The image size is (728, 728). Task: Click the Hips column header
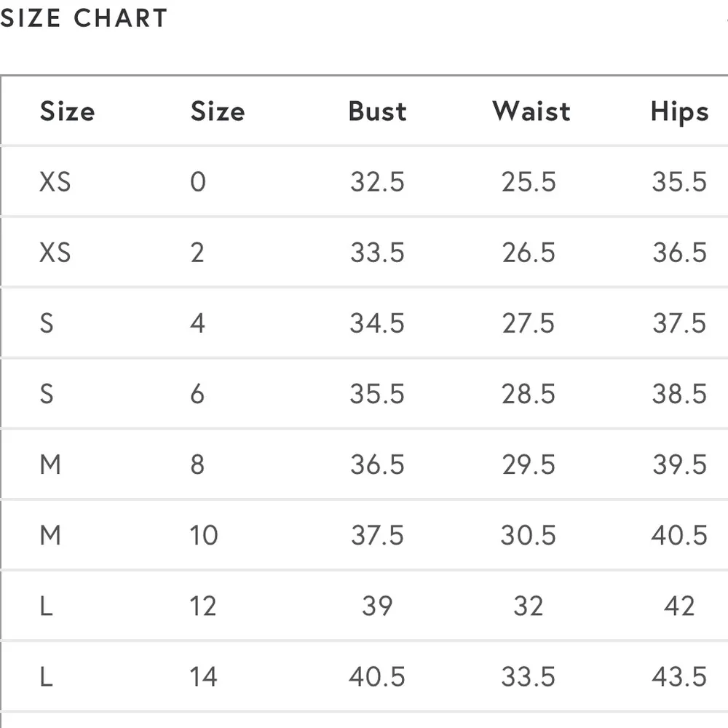(679, 112)
